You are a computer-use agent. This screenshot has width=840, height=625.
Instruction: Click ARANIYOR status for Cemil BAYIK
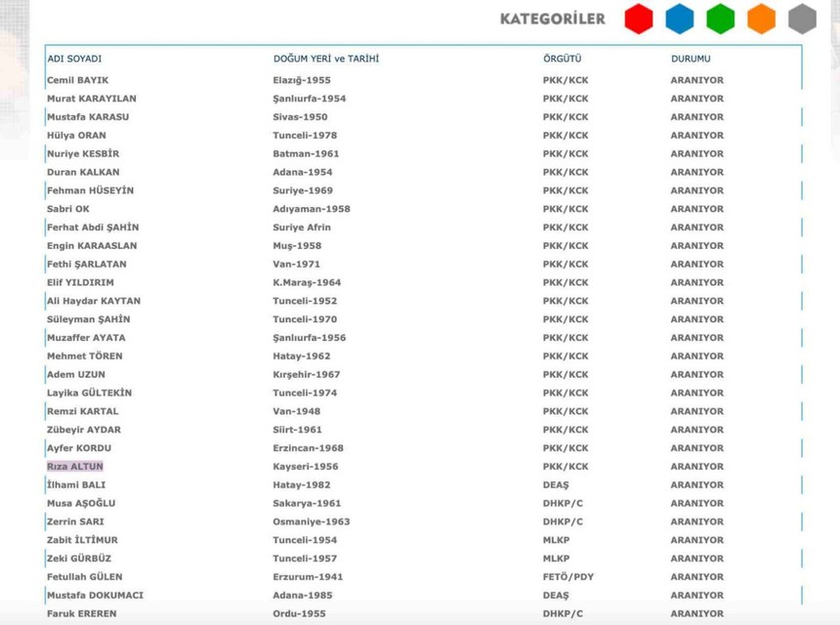(697, 80)
